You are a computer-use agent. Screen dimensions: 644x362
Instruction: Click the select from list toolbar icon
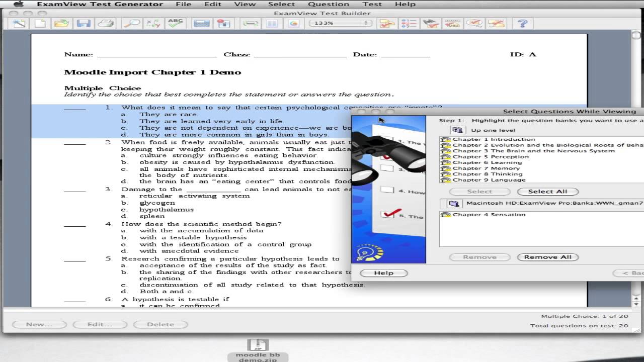point(409,23)
